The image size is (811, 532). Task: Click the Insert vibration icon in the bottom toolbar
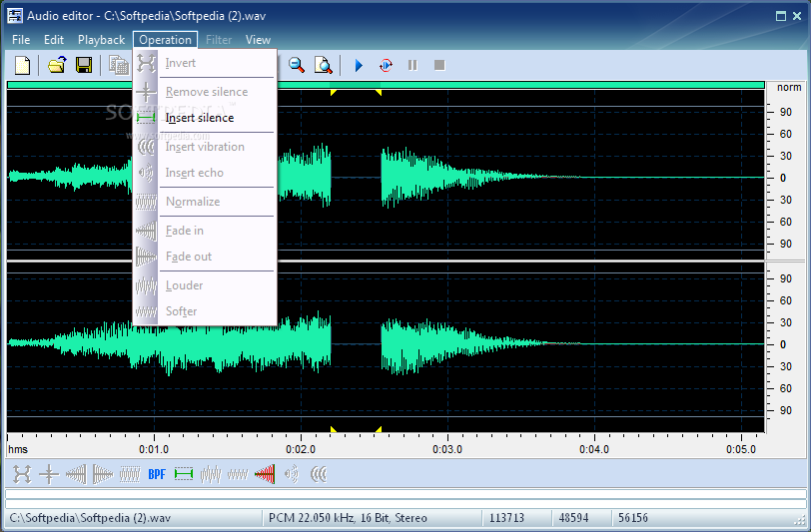click(x=319, y=474)
